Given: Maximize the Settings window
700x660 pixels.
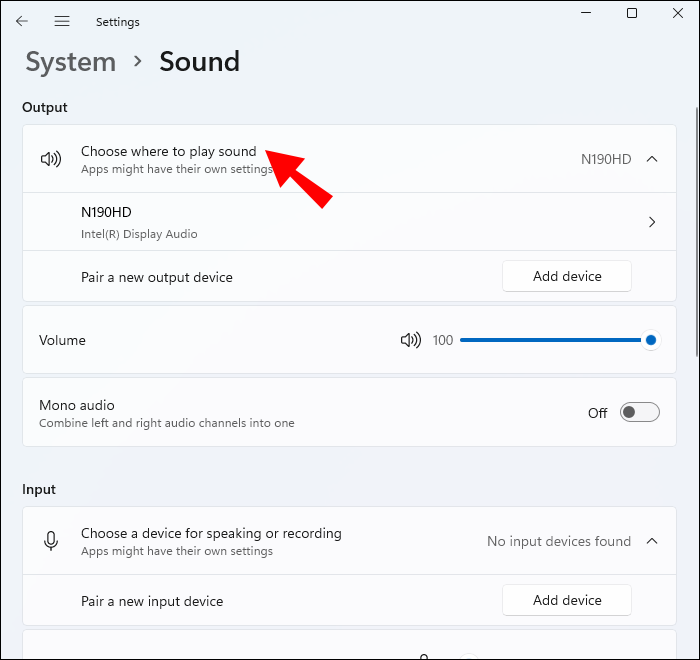Looking at the screenshot, I should tap(632, 13).
